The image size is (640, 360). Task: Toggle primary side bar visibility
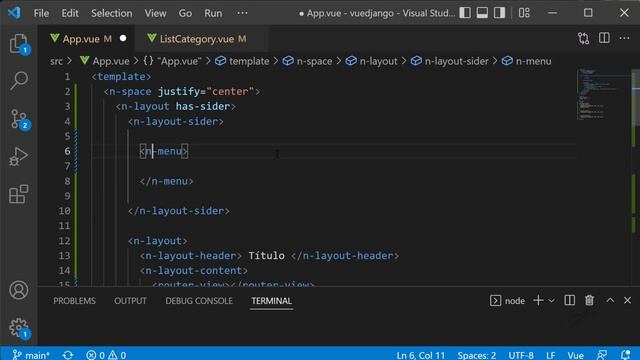pos(465,13)
